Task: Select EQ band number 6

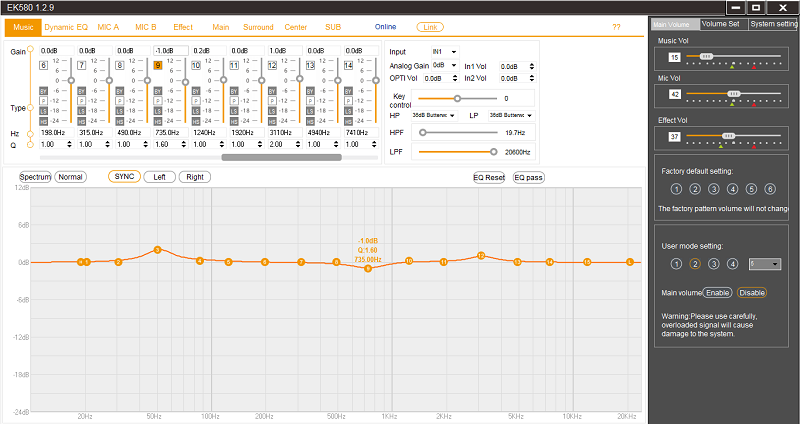Action: pyautogui.click(x=43, y=65)
